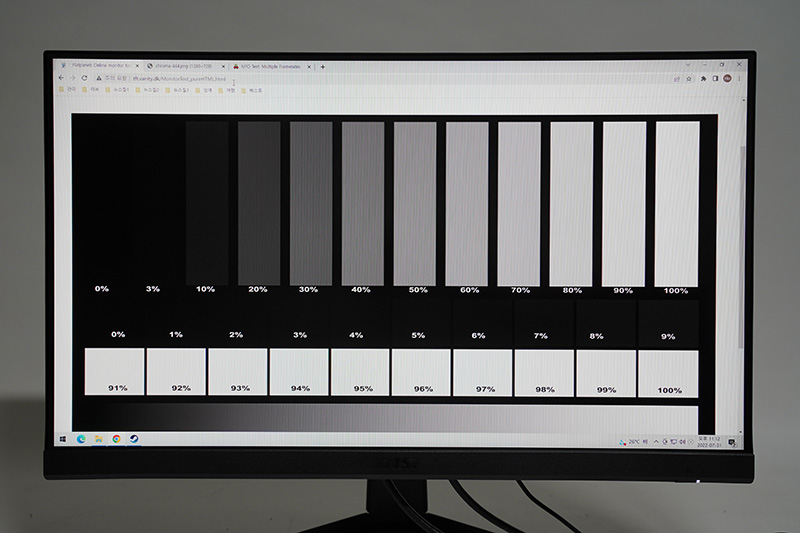This screenshot has height=533, width=800.
Task: Click the page vertical scrollbar
Action: pos(742,247)
